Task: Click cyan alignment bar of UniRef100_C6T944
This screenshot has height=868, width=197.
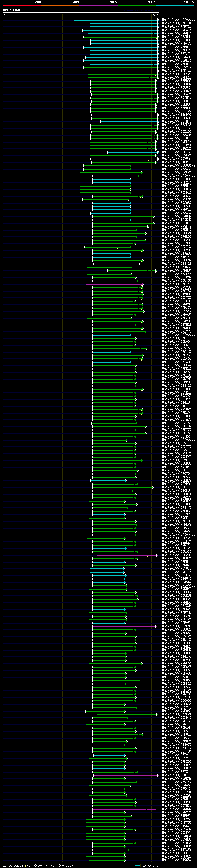Action: (110, 755)
